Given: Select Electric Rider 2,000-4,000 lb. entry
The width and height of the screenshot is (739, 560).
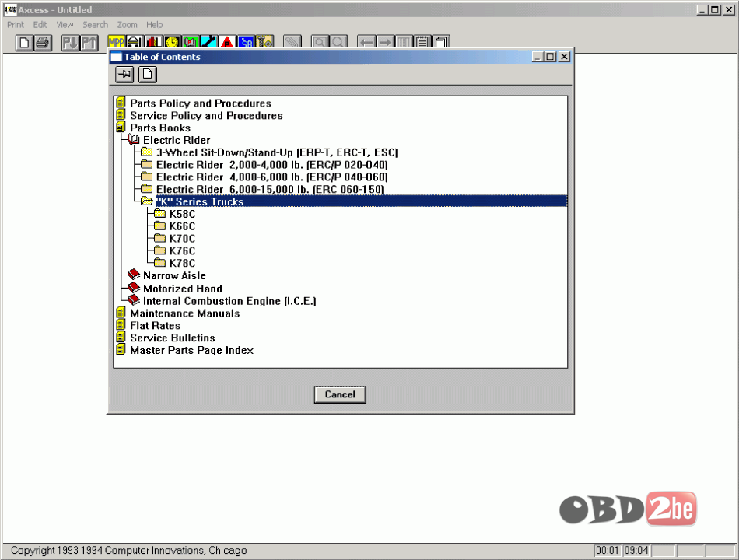Looking at the screenshot, I should click(272, 165).
